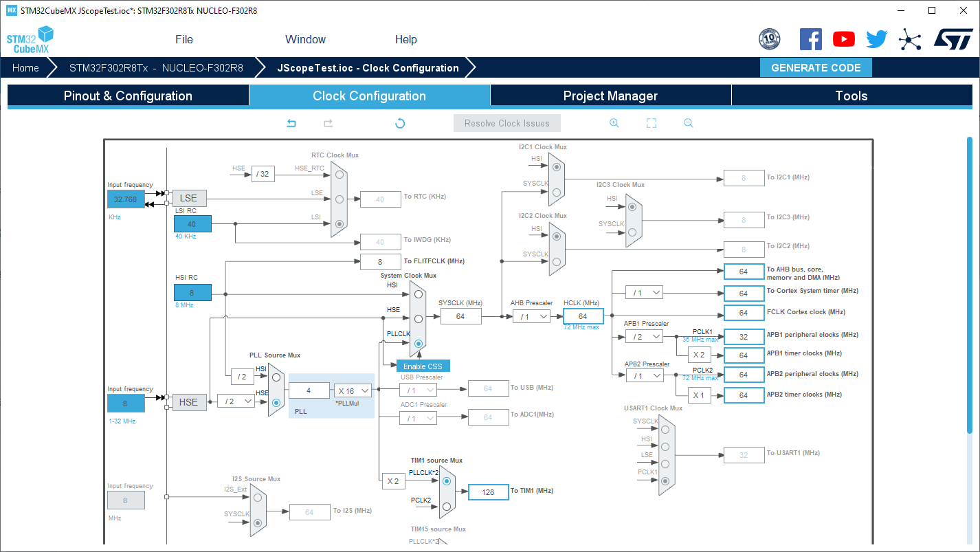Open the Help menu
Screen dimensions: 980x552
click(406, 39)
